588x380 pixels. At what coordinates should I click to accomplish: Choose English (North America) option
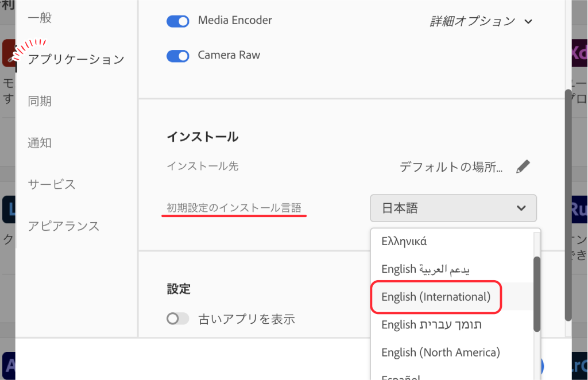point(451,352)
